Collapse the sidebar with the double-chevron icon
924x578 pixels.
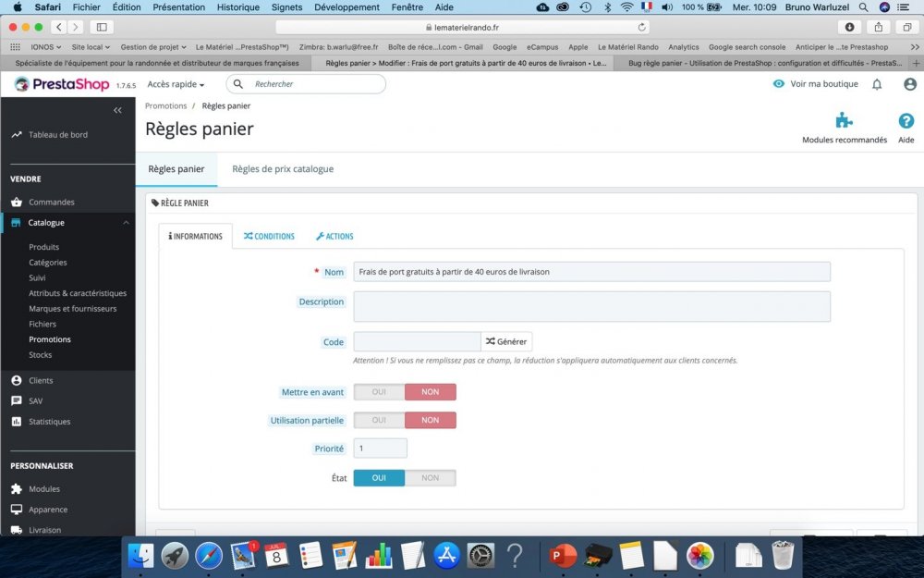117,110
